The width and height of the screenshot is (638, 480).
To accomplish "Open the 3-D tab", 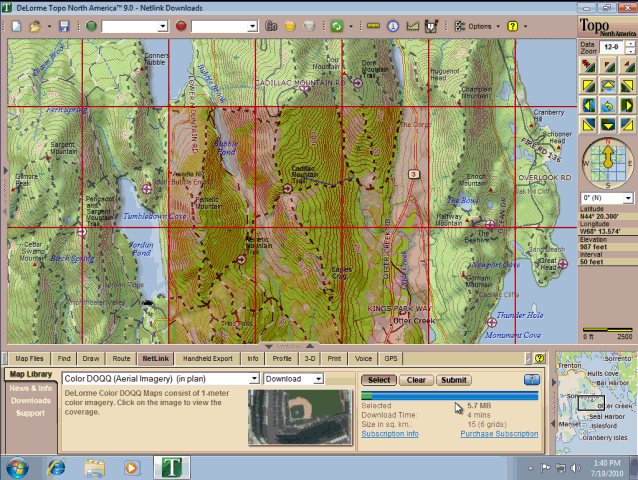I will (x=310, y=358).
